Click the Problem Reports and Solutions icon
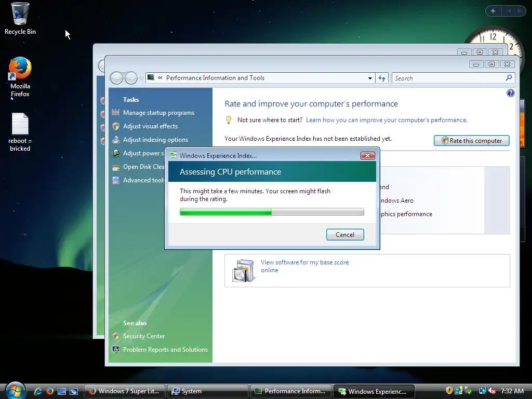The image size is (532, 399). coord(116,350)
